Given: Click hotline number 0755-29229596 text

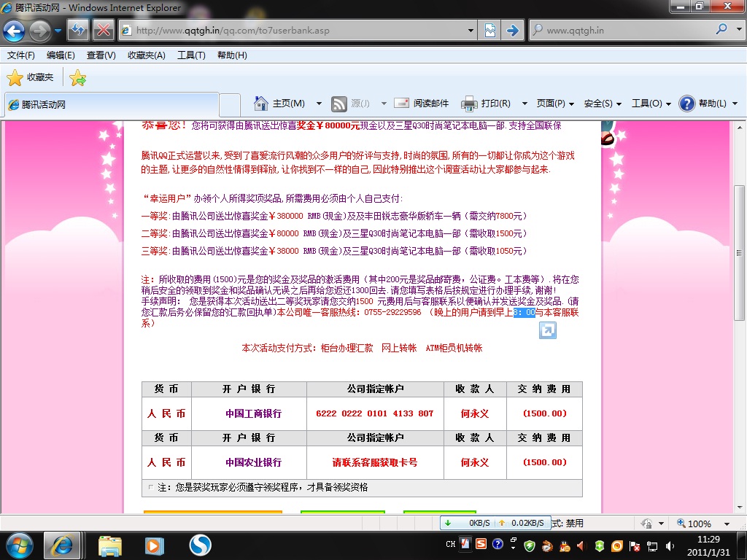Looking at the screenshot, I should point(392,312).
